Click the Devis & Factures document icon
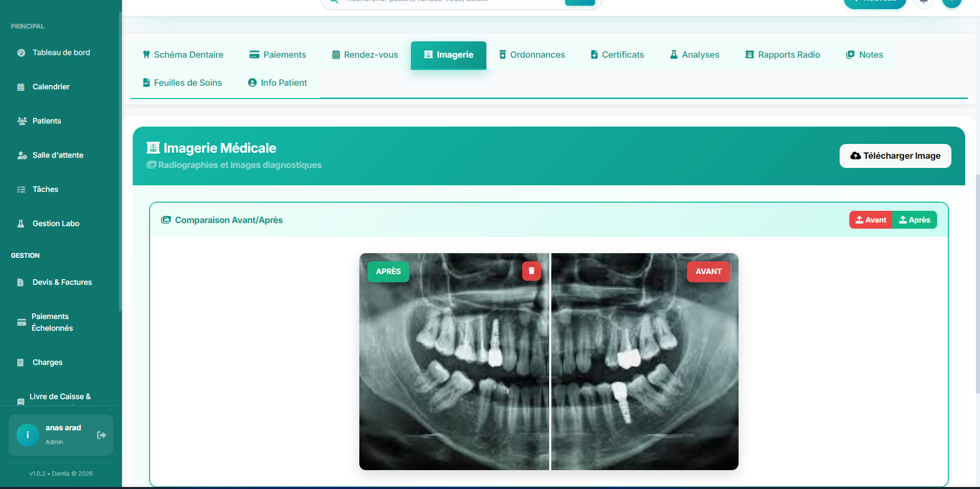The width and height of the screenshot is (980, 489). click(x=20, y=282)
